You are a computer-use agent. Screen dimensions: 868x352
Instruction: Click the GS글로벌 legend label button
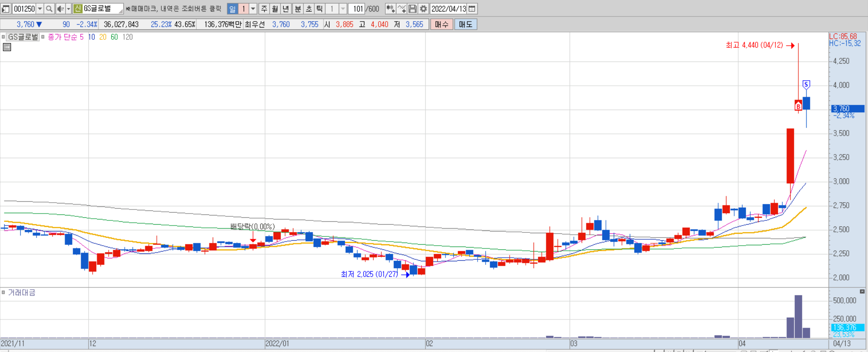tap(23, 37)
